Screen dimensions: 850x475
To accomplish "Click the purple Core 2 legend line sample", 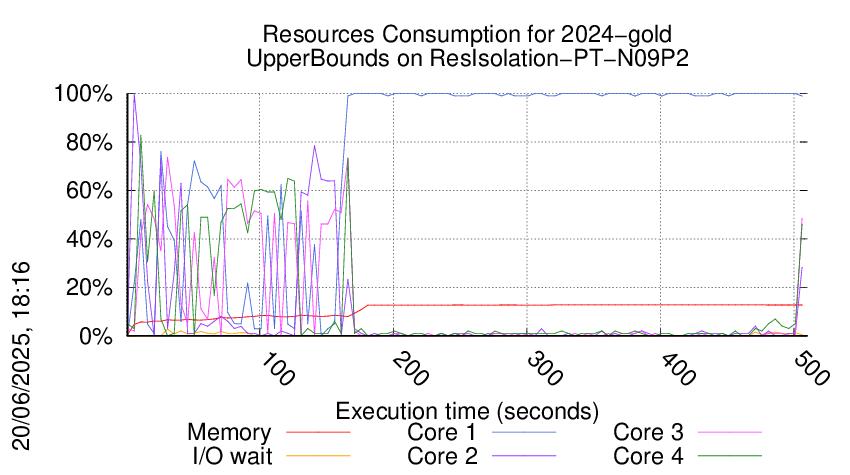I will pyautogui.click(x=524, y=456).
